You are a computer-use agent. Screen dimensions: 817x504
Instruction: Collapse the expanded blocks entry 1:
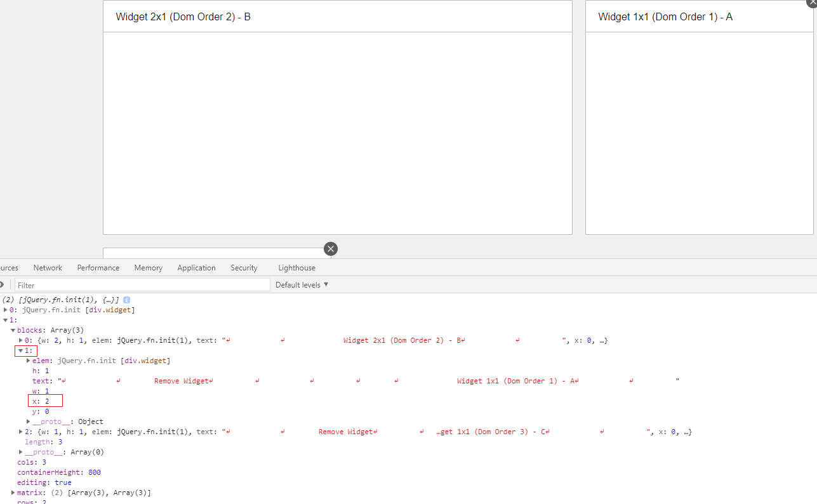(21, 350)
